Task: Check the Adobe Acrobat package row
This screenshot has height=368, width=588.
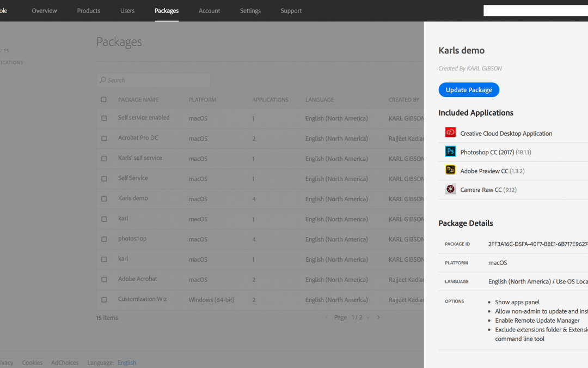Action: 104,280
